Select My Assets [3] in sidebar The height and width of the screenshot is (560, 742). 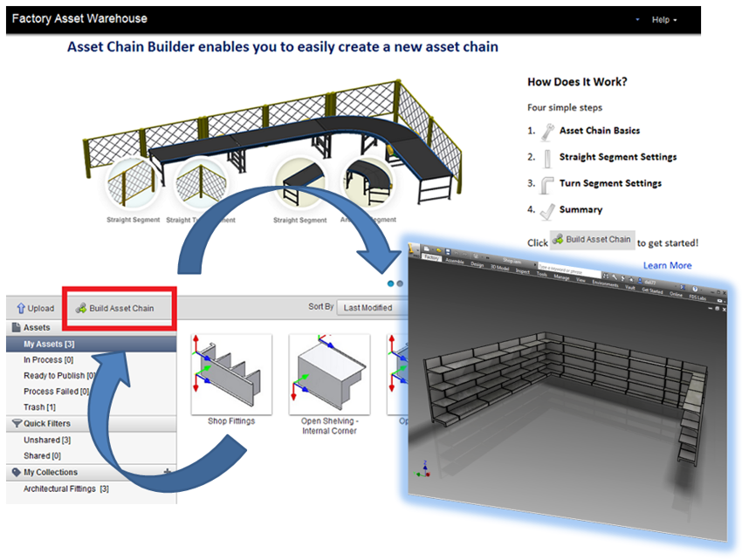coord(91,344)
